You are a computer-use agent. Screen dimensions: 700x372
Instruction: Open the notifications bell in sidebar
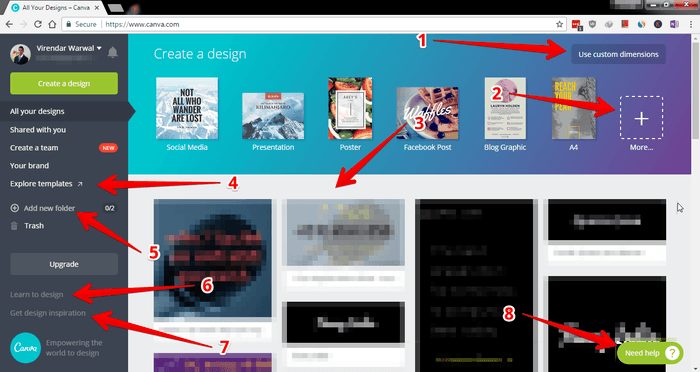point(112,53)
